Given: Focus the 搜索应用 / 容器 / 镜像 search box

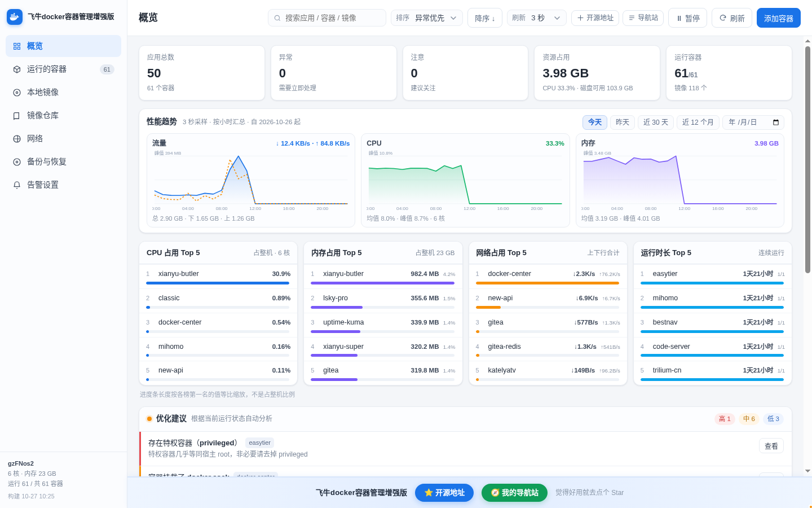Looking at the screenshot, I should (x=327, y=18).
